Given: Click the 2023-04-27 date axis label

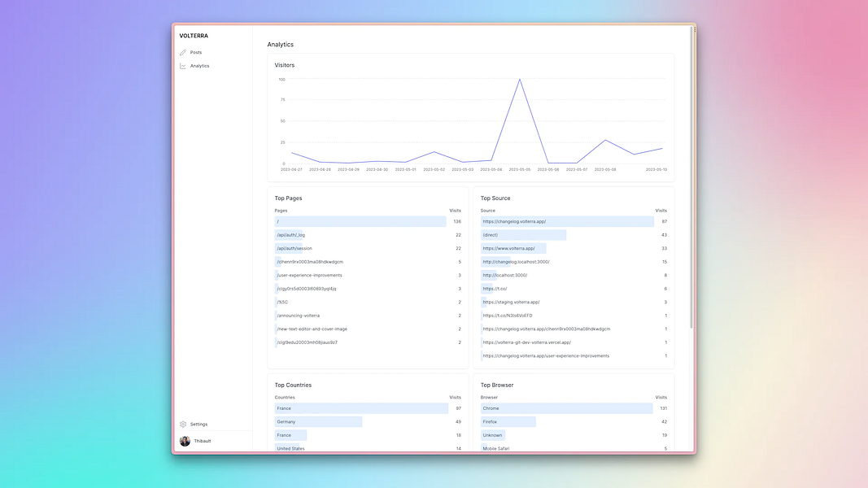Looking at the screenshot, I should coord(291,170).
